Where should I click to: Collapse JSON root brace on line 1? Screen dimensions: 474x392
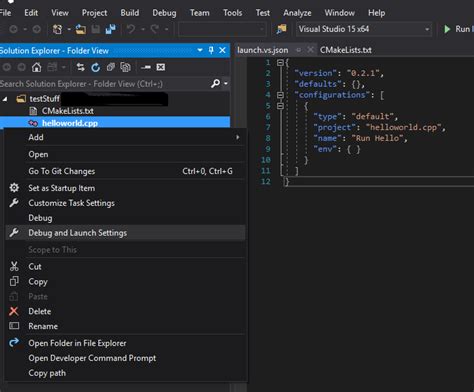[x=280, y=62]
